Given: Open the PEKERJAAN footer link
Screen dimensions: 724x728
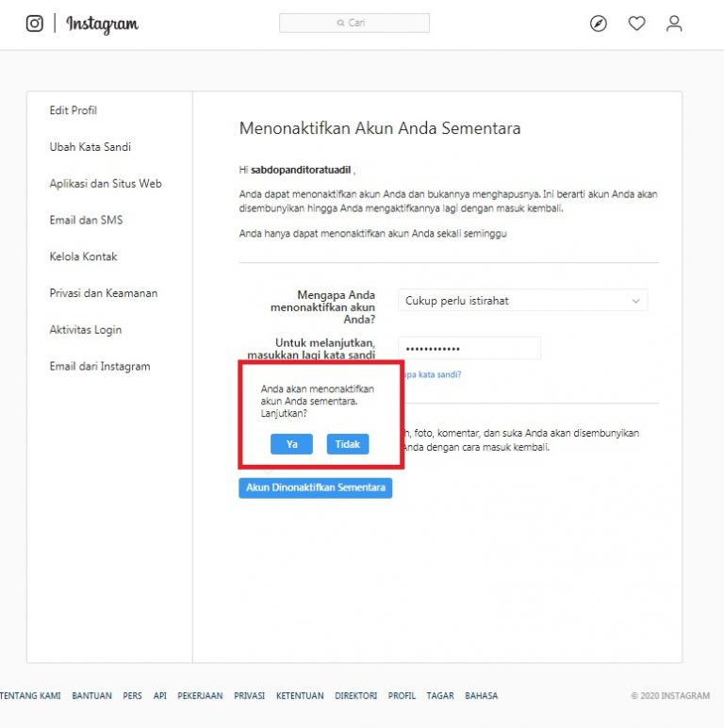Looking at the screenshot, I should 200,696.
